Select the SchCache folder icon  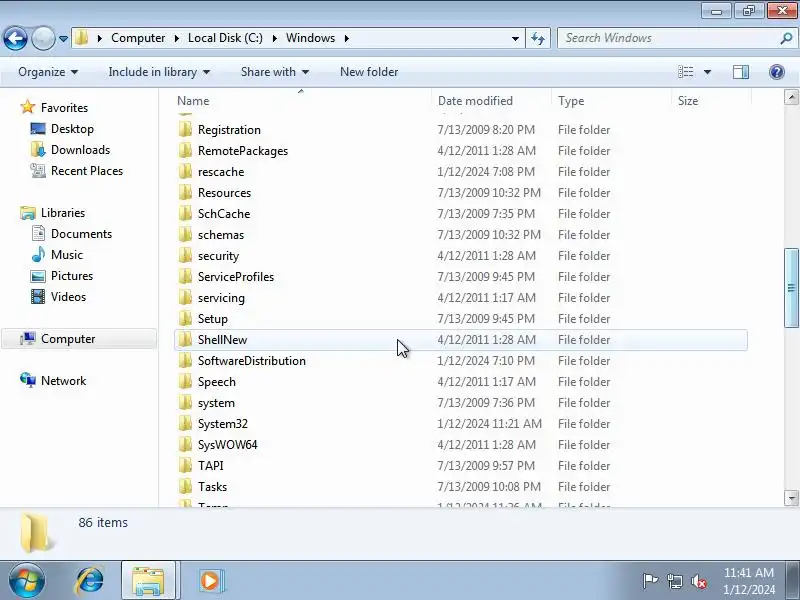click(x=186, y=213)
